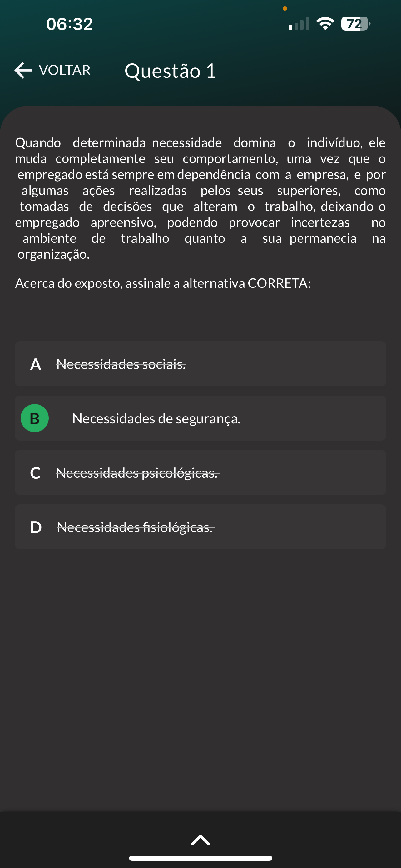Choose answer A Necessidades sociais
Screen dimensions: 401x868
pyautogui.click(x=121, y=364)
